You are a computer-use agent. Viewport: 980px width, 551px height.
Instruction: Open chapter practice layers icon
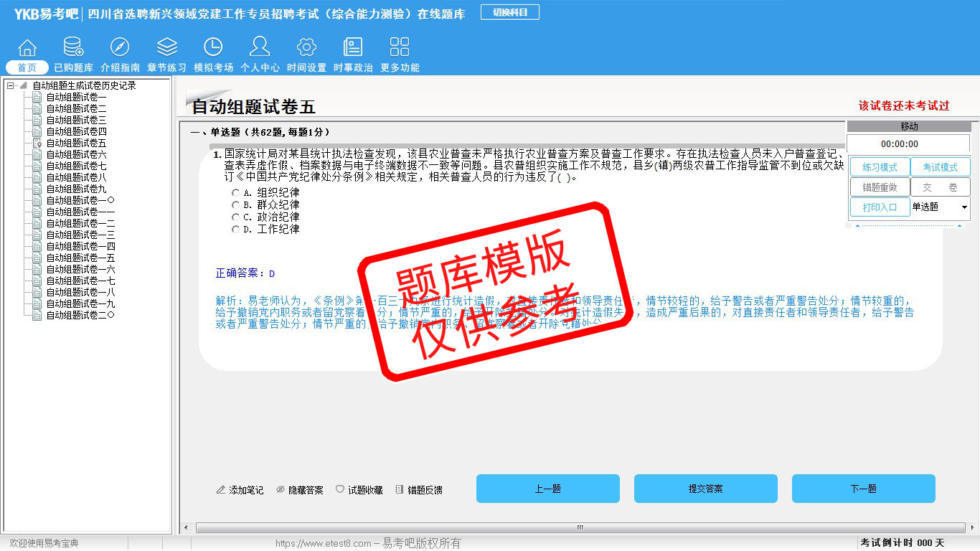[166, 47]
